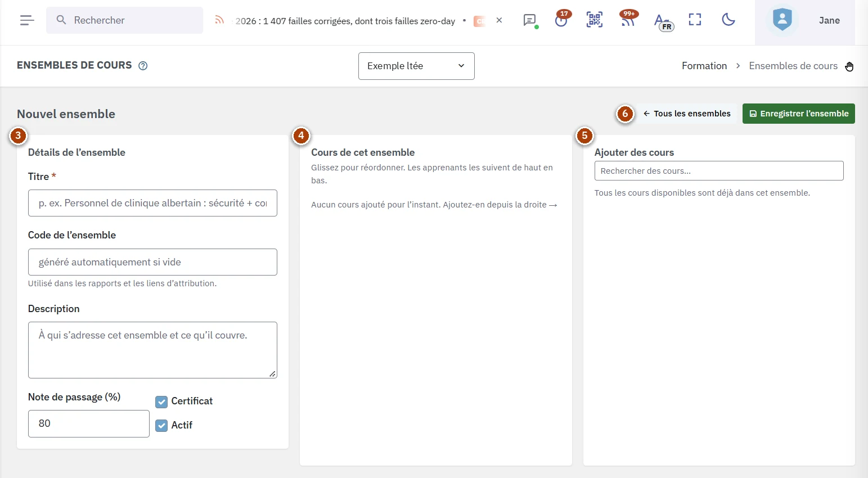Viewport: 868px width, 478px height.
Task: Toggle fullscreen mode icon
Action: pos(695,20)
